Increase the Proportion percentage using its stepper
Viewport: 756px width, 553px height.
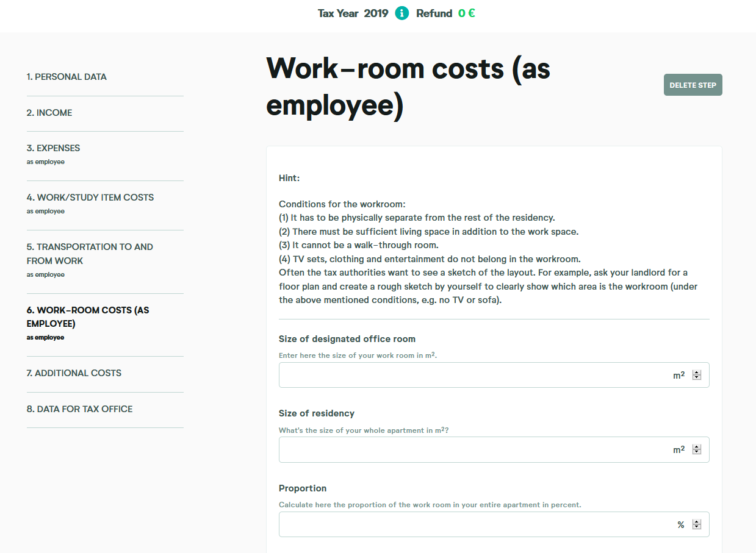pyautogui.click(x=696, y=521)
